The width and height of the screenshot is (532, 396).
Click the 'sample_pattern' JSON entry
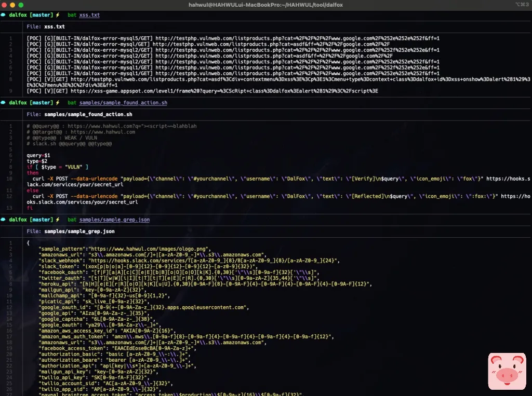125,249
